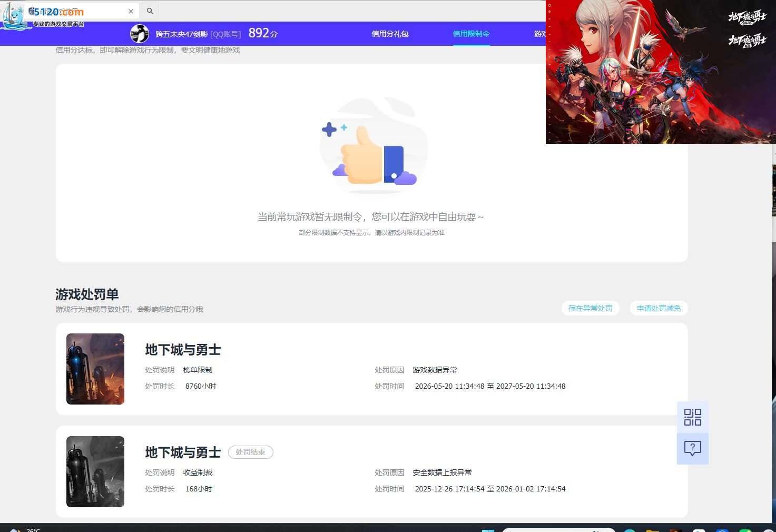Screen dimensions: 776x532
Task: Open the QR code floating icon
Action: click(692, 417)
